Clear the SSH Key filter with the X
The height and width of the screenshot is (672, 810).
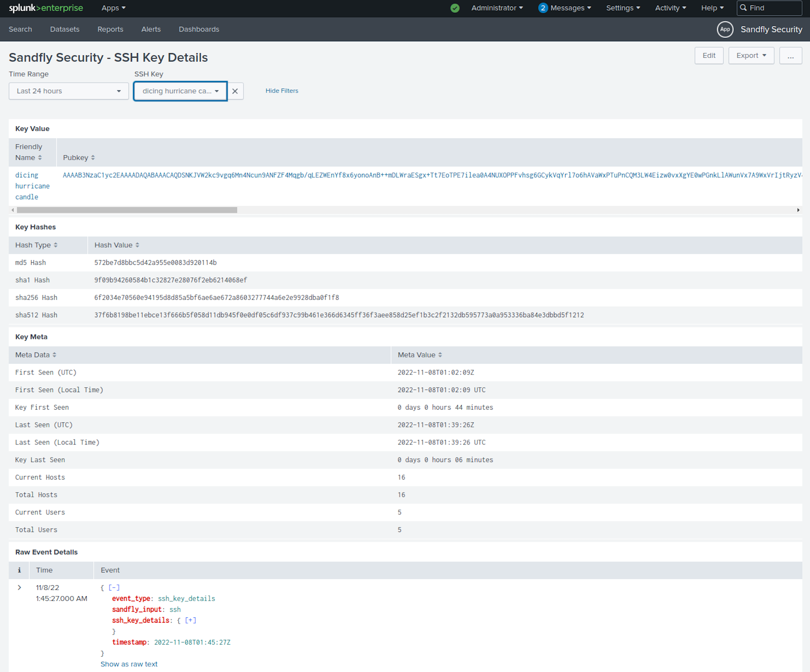pyautogui.click(x=235, y=91)
